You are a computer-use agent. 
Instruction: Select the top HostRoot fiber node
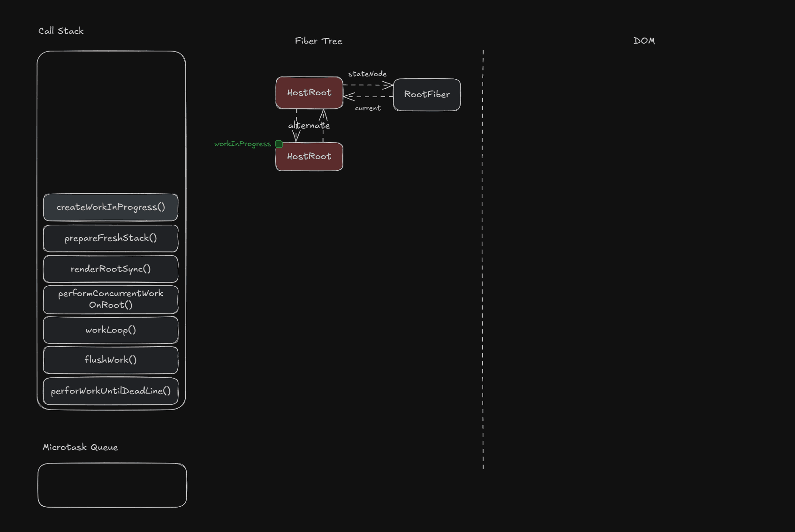[309, 93]
